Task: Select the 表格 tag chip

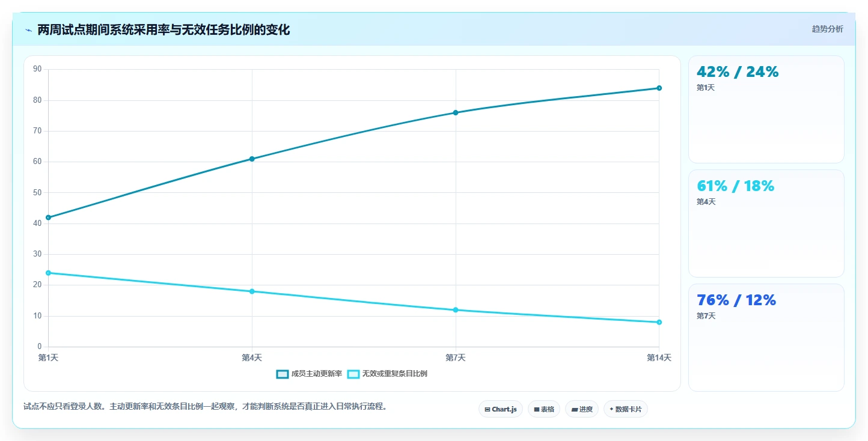Action: tap(544, 409)
